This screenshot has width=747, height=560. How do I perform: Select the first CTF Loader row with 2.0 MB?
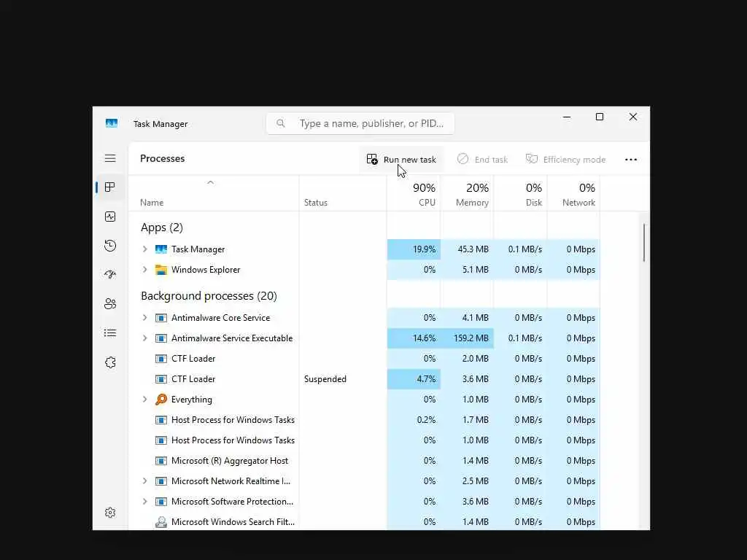point(365,359)
